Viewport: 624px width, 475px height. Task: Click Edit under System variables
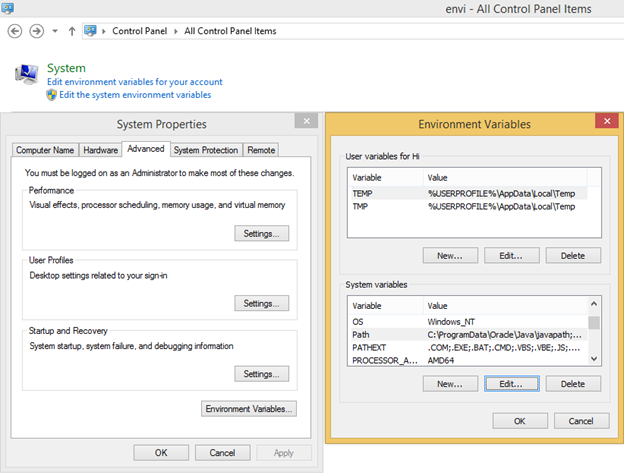[511, 383]
